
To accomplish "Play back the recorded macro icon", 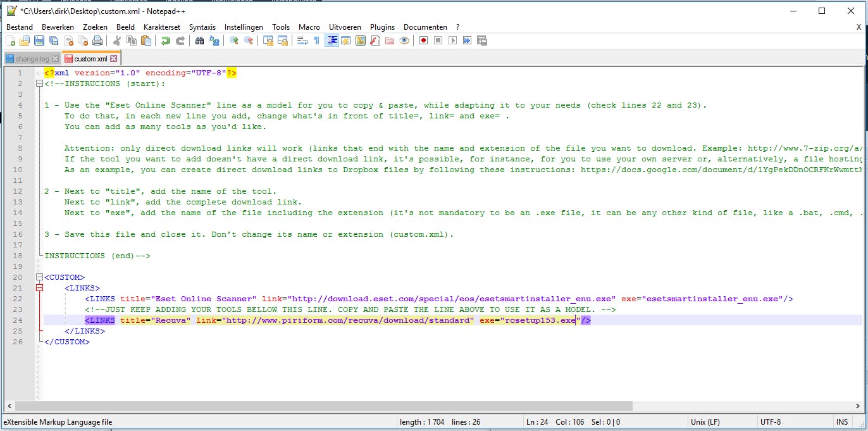I will (x=452, y=41).
